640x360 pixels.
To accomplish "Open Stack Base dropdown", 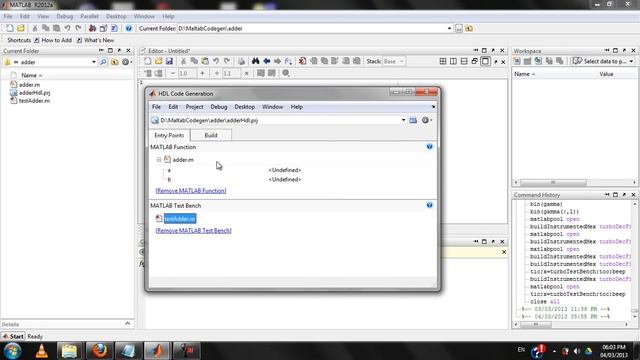I will (x=394, y=61).
